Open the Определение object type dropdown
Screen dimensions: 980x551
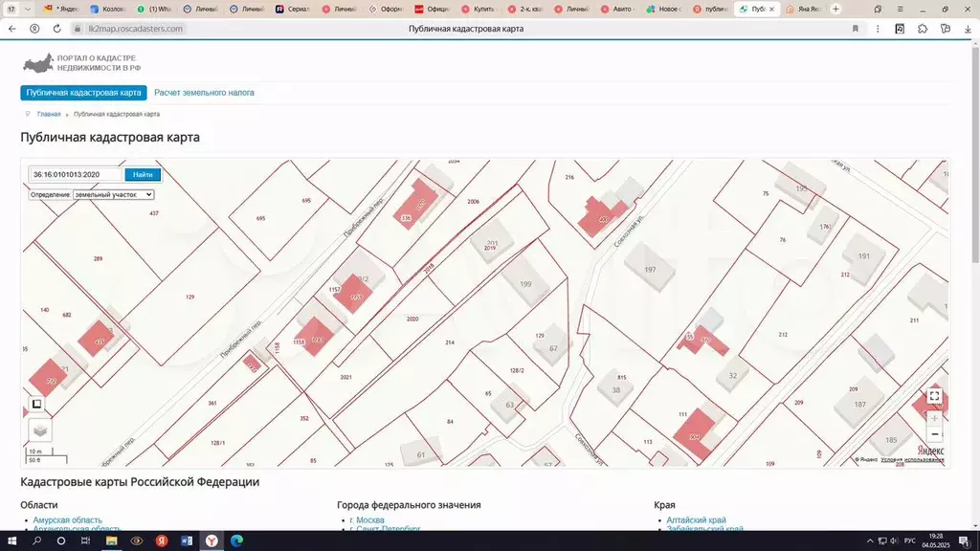click(x=113, y=194)
